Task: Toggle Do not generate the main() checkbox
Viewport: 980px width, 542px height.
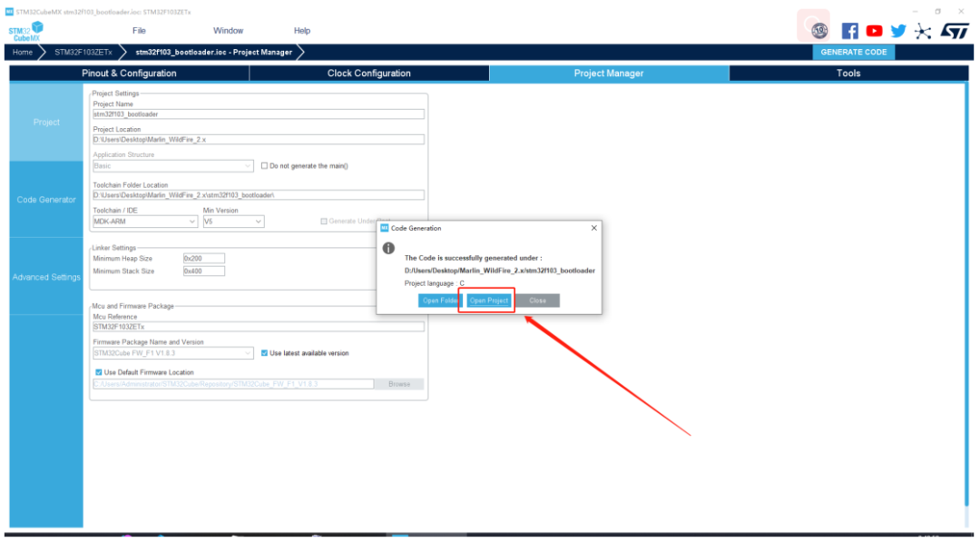Action: point(264,165)
